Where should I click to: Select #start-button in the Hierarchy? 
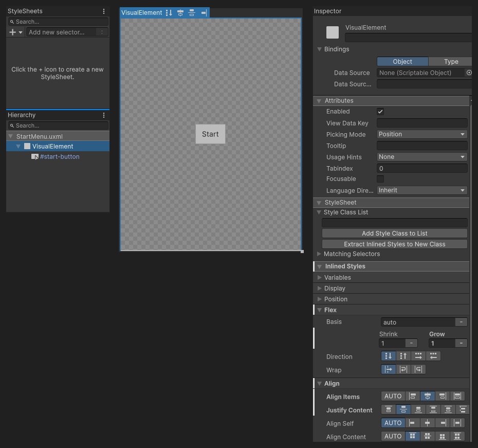pos(60,156)
